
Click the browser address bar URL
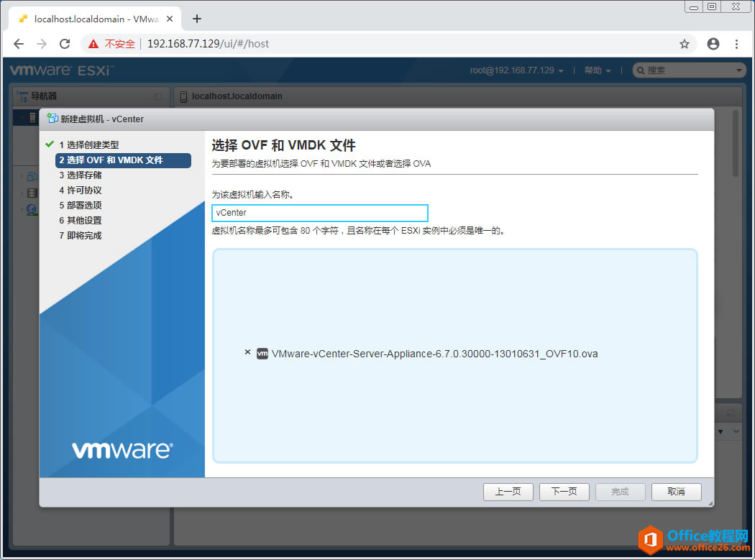(208, 44)
